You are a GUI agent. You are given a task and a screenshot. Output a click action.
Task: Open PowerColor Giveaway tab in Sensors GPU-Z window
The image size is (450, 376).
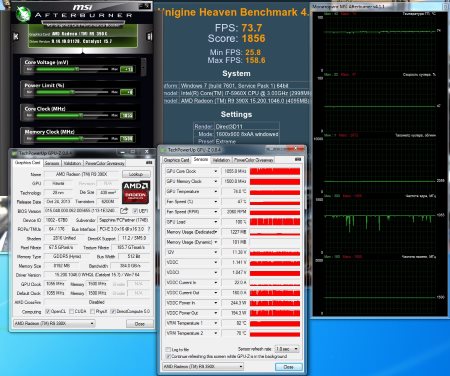point(253,160)
